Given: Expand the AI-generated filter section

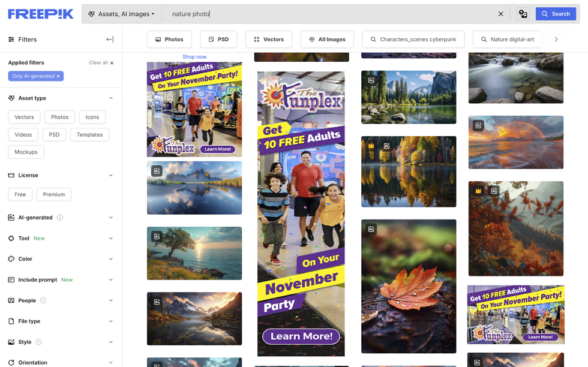Looking at the screenshot, I should tap(110, 218).
